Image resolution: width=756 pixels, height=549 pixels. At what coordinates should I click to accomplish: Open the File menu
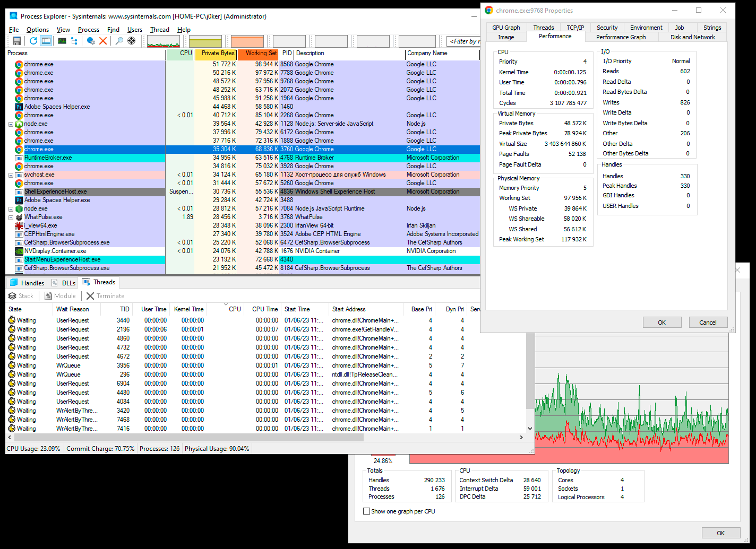(14, 30)
